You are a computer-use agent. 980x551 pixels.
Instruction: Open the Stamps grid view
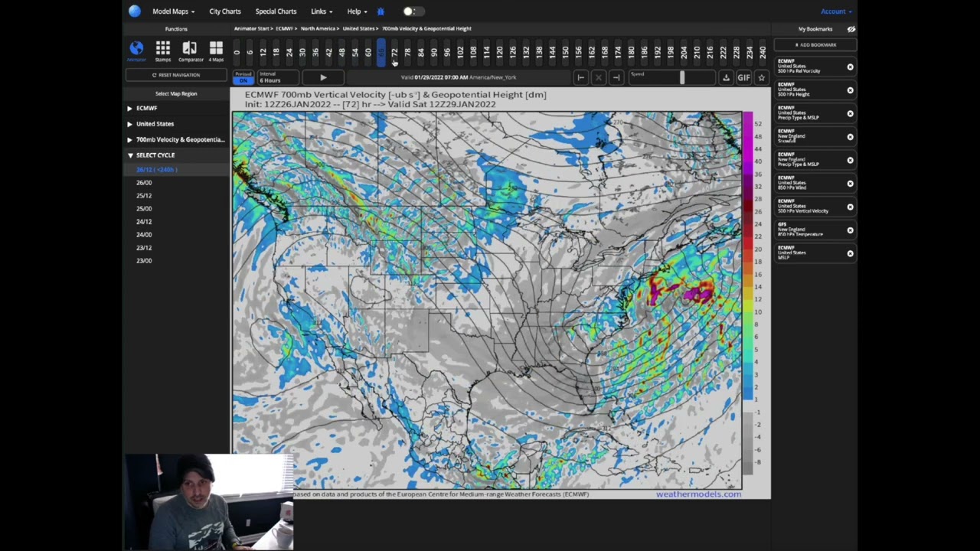[163, 51]
